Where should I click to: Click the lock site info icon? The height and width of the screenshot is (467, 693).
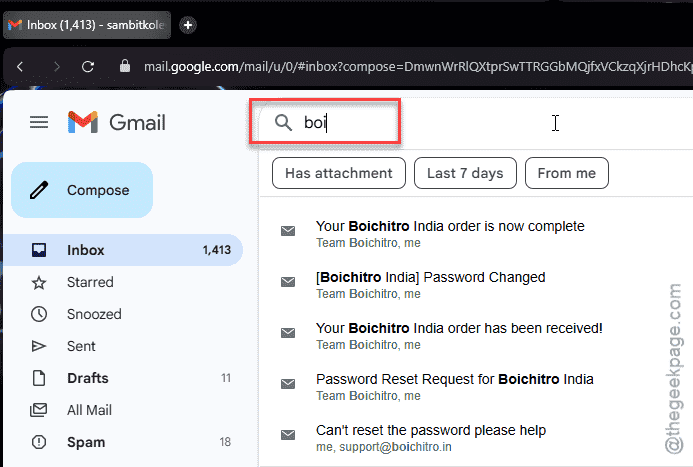click(125, 66)
